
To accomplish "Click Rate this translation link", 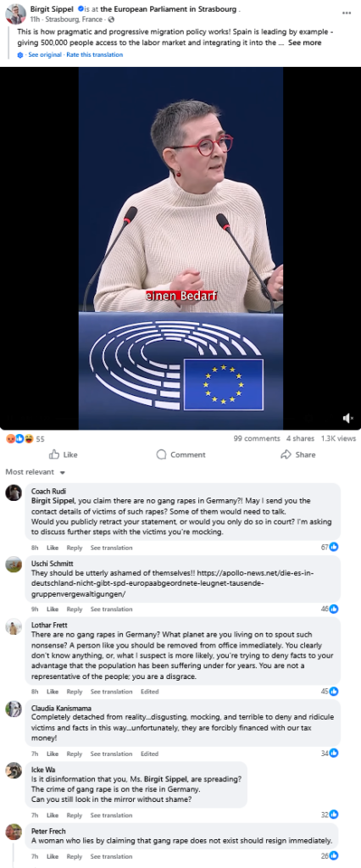I will (x=95, y=55).
